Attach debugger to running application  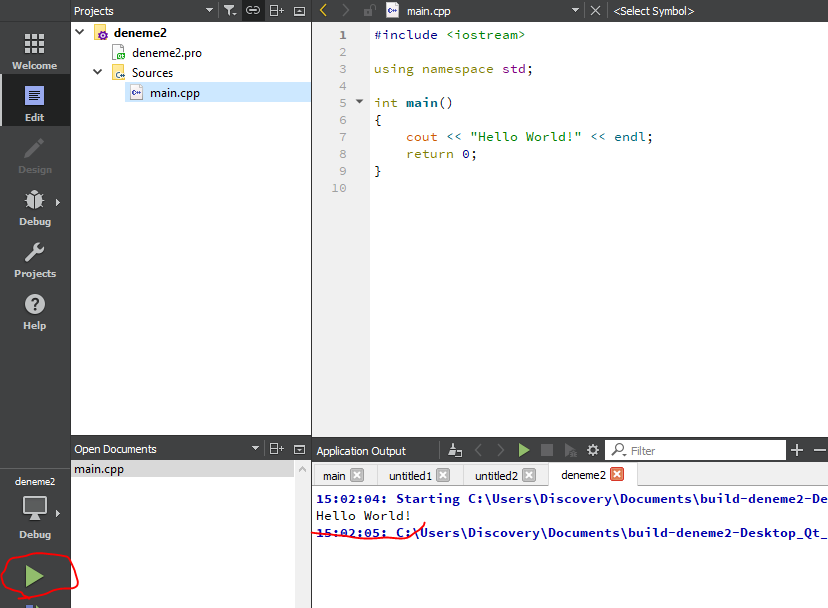point(570,451)
